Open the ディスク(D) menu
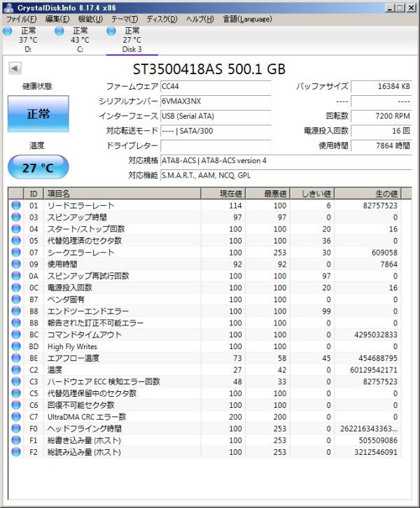The width and height of the screenshot is (420, 508). click(x=162, y=19)
